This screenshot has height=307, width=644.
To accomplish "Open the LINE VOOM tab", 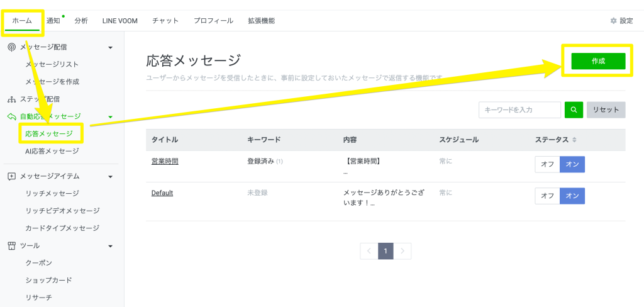I will pyautogui.click(x=120, y=21).
